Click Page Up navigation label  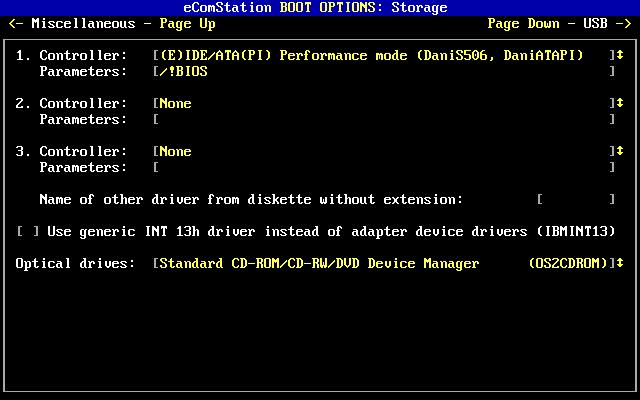[187, 24]
